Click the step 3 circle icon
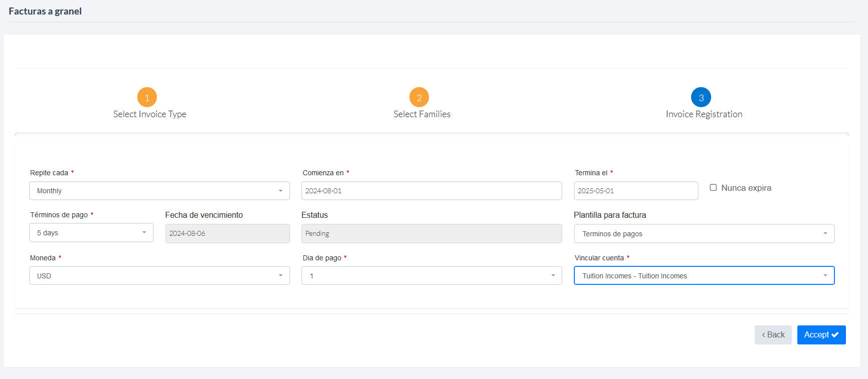 point(701,97)
